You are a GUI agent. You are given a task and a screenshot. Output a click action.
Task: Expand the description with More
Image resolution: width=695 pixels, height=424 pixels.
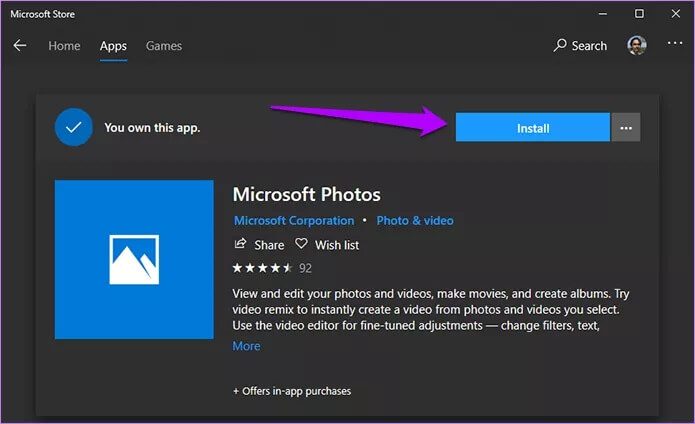[246, 346]
